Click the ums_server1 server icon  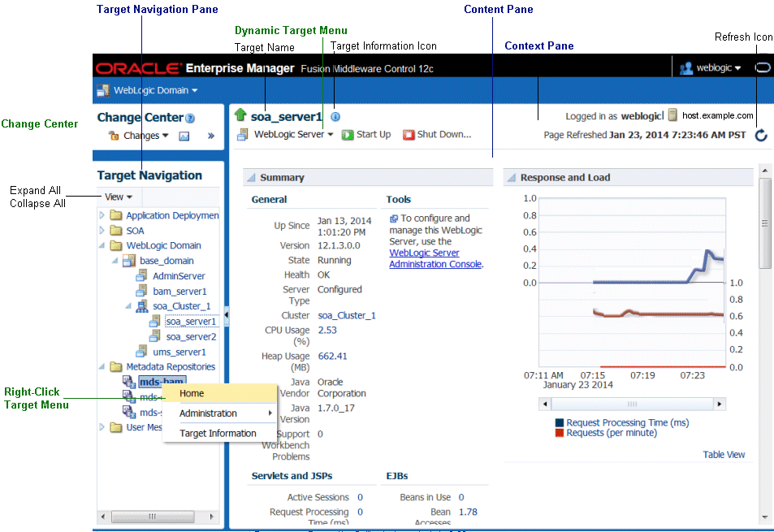(x=141, y=351)
